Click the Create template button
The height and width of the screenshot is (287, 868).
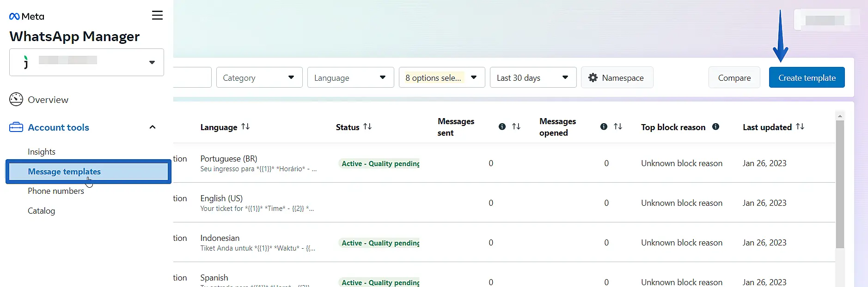pos(807,78)
